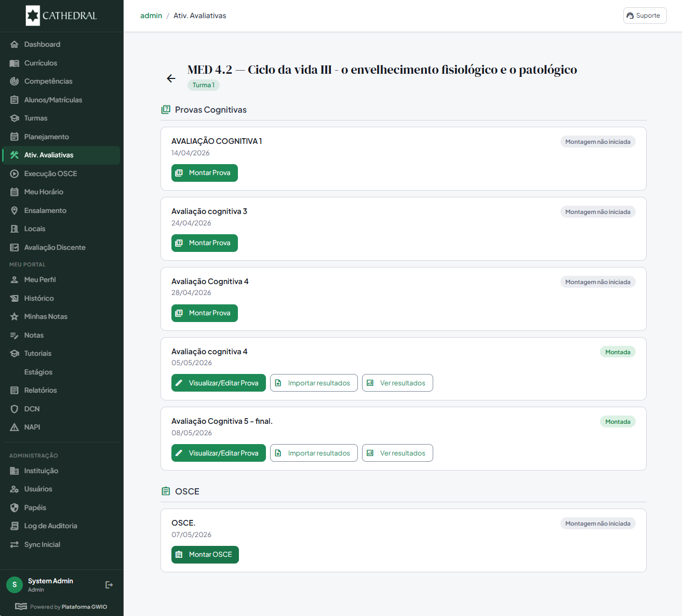
Task: Click the System Admin avatar
Action: pyautogui.click(x=15, y=585)
